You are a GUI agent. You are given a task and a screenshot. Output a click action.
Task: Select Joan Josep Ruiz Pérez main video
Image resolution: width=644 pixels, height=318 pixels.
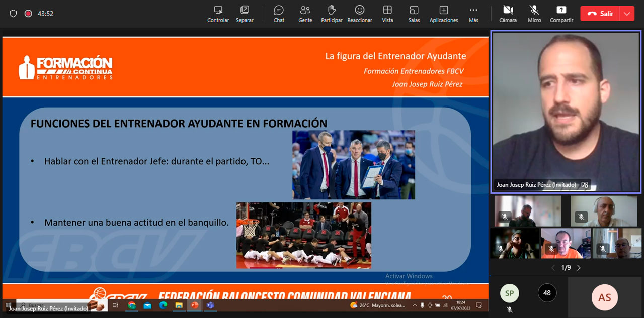pos(566,112)
